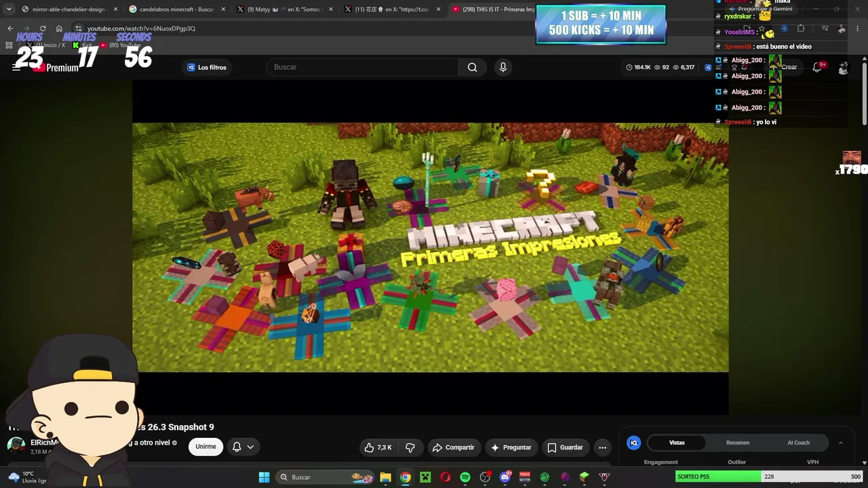868x488 pixels.
Task: Start voice search with the microphone
Action: tap(502, 67)
